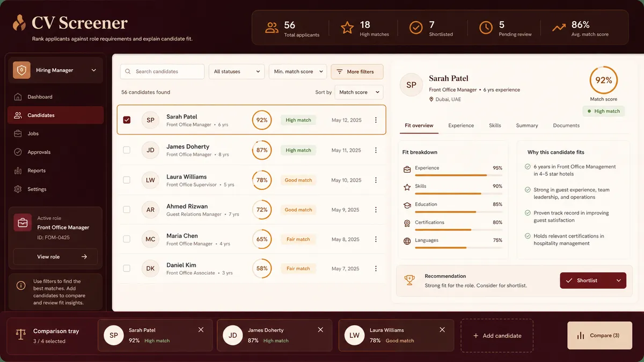This screenshot has width=644, height=362.
Task: Click the info icon beside filter tips
Action: (21, 286)
